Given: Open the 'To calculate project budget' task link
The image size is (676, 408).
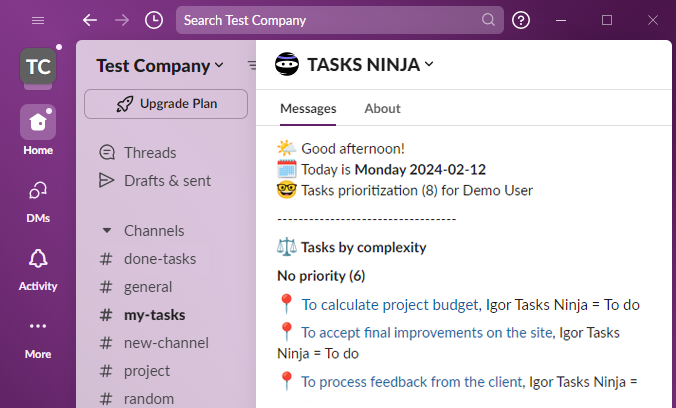Looking at the screenshot, I should click(390, 305).
